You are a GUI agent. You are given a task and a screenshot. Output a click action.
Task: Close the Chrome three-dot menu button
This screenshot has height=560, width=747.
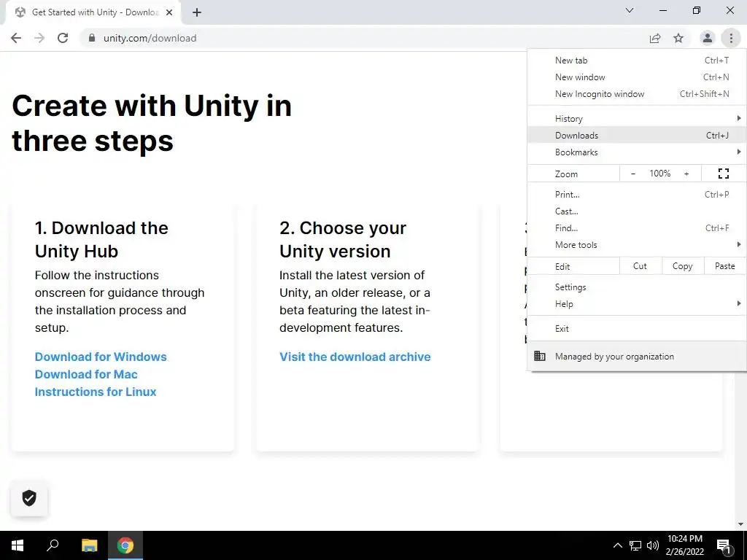click(731, 38)
